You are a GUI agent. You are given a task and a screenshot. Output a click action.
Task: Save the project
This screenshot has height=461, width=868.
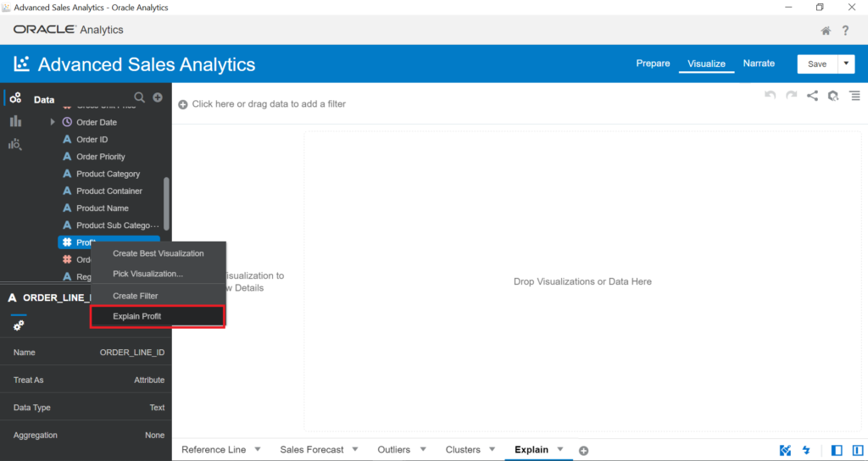coord(817,64)
